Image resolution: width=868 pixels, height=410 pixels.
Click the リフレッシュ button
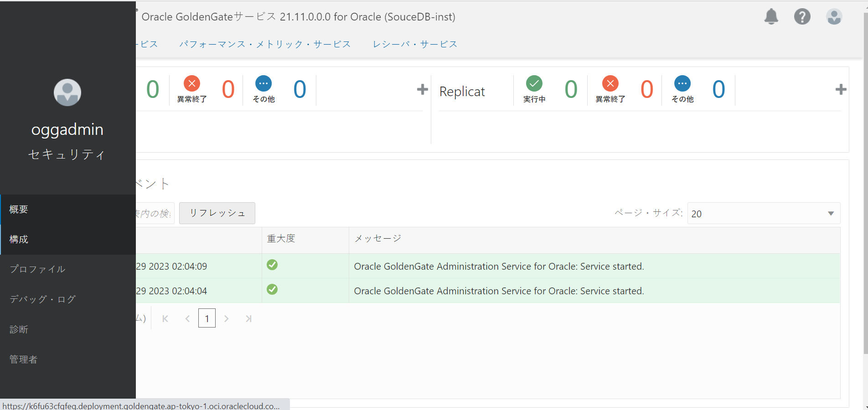point(217,213)
